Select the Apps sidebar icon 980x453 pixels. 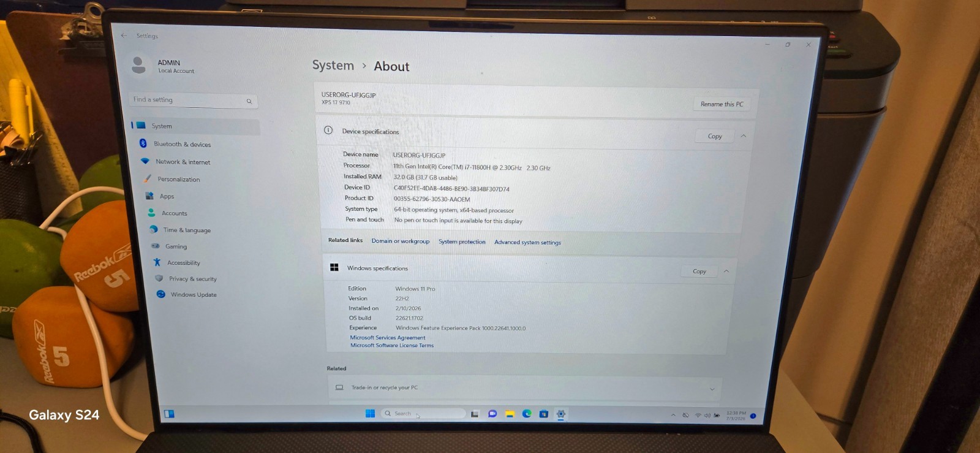149,196
